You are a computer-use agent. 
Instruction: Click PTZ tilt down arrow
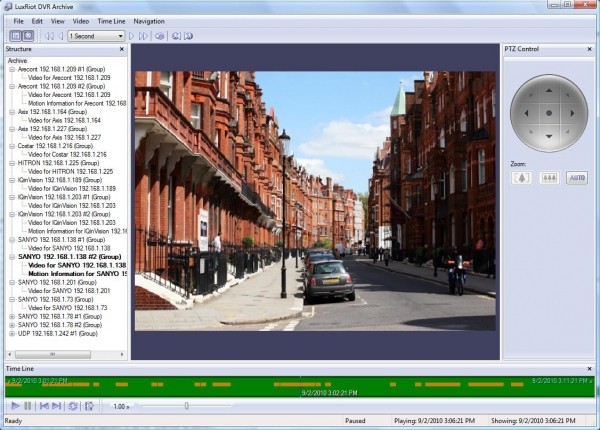[548, 136]
